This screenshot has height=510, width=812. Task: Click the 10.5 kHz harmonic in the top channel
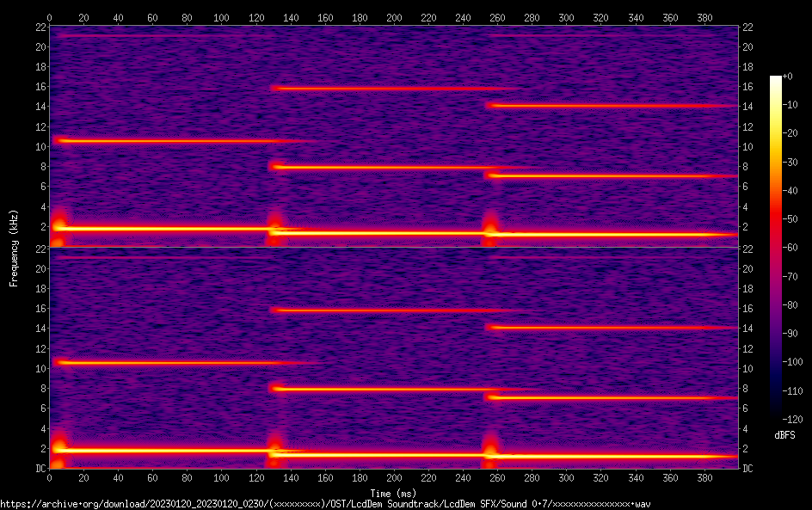point(172,140)
